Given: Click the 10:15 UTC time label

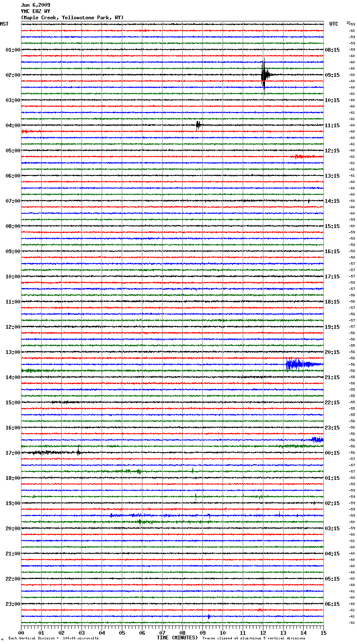Looking at the screenshot, I should [x=332, y=100].
